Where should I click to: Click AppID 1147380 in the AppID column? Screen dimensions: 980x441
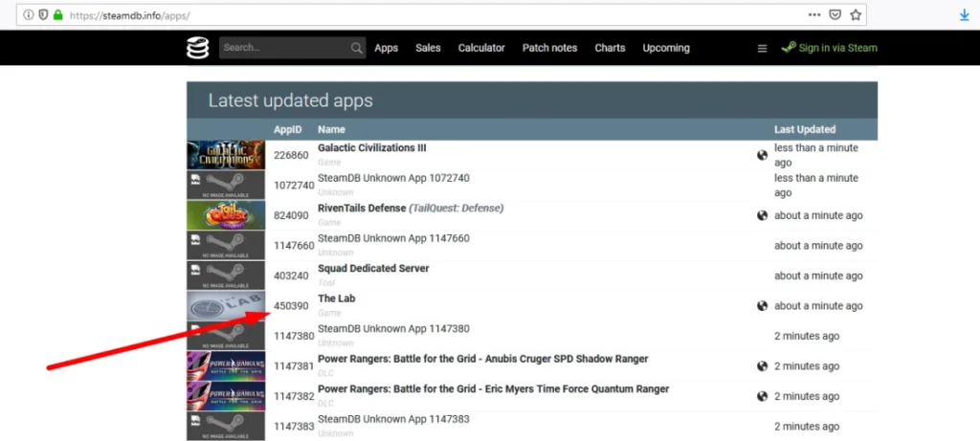(x=294, y=336)
